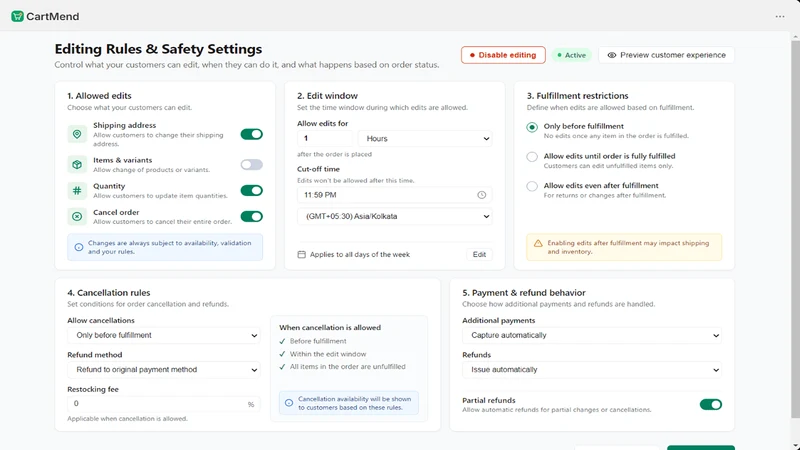
Task: Click the info icon in availability notice
Action: [x=79, y=247]
